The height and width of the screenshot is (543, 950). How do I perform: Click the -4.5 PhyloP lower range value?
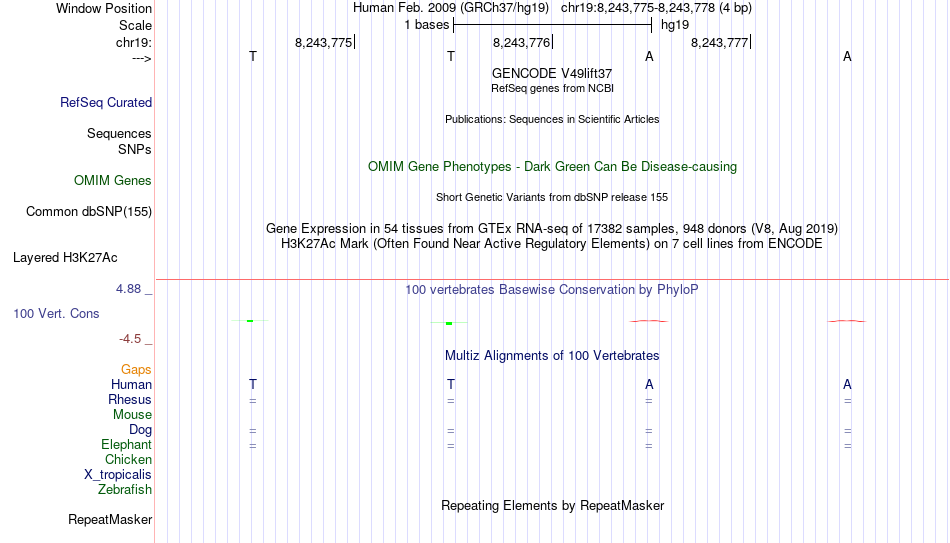click(130, 339)
